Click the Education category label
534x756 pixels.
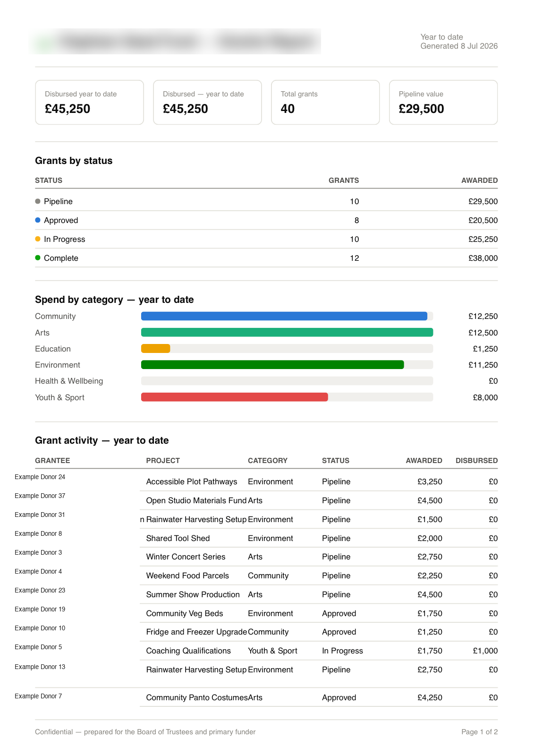click(x=53, y=349)
